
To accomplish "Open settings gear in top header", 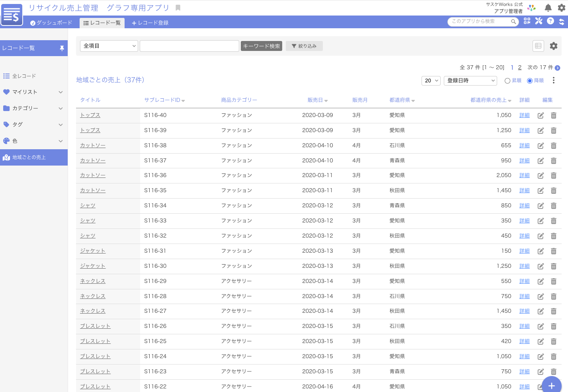I will click(x=562, y=8).
